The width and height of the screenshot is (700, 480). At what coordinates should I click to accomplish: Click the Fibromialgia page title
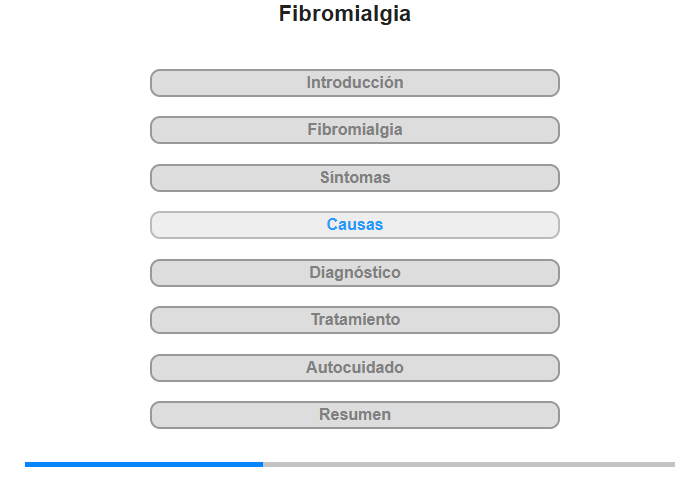[345, 14]
